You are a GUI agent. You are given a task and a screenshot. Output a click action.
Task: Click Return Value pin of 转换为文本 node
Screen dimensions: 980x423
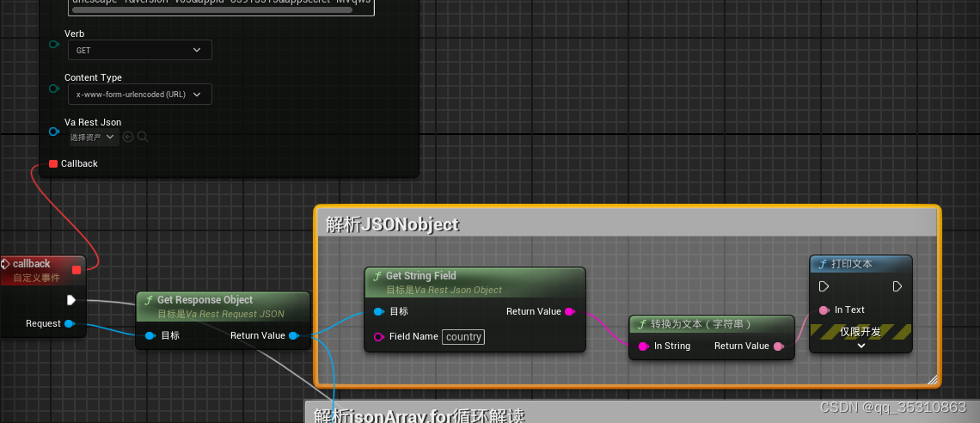[778, 346]
